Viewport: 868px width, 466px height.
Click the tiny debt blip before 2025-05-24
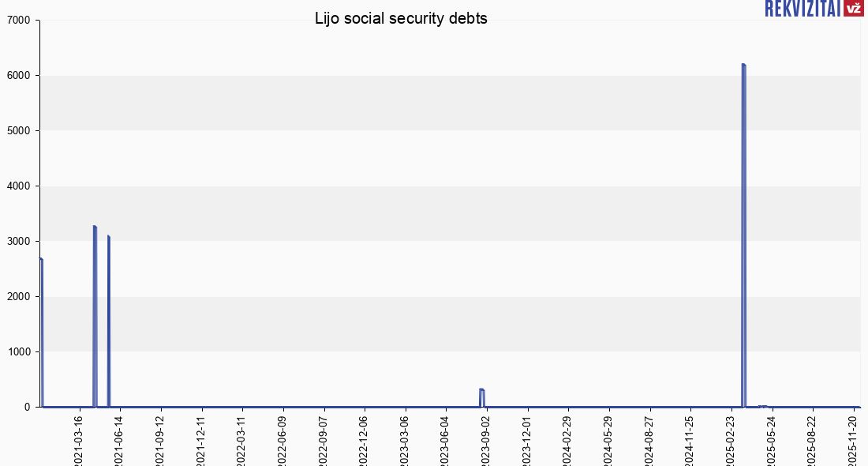[762, 406]
